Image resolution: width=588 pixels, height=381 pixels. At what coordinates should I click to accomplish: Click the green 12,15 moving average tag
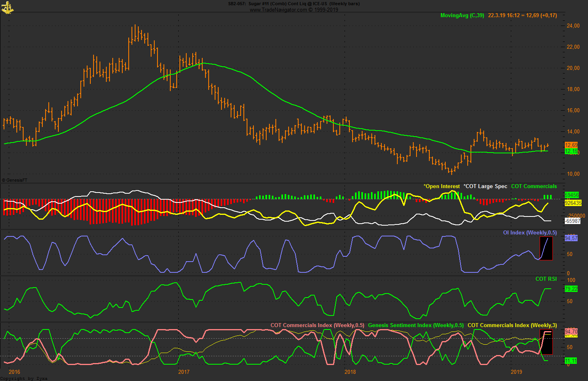571,151
